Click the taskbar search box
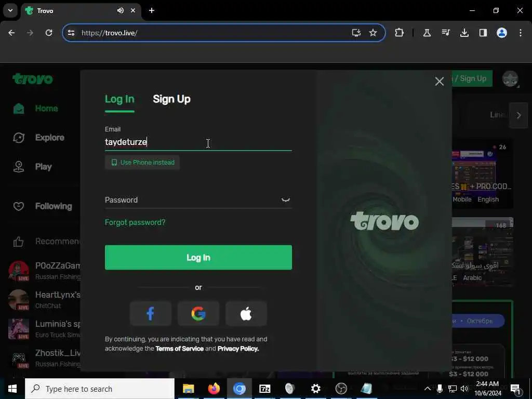The width and height of the screenshot is (532, 399). click(100, 389)
